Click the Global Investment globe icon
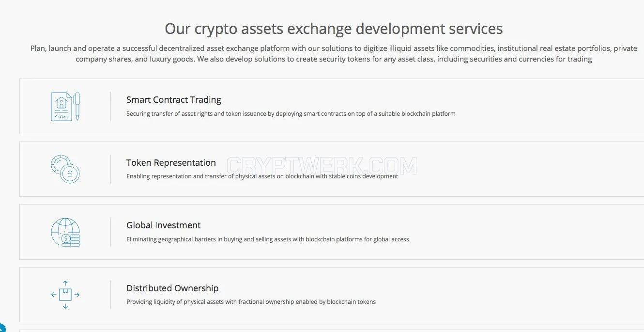644x332 pixels. (65, 232)
